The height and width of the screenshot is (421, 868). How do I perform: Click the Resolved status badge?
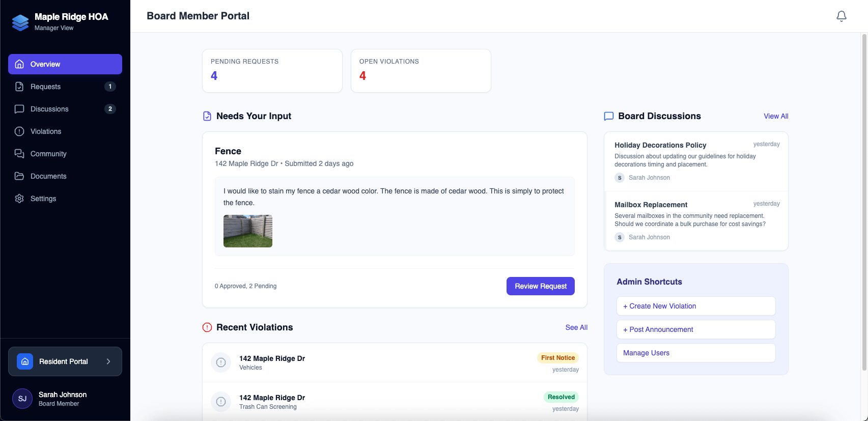(561, 397)
